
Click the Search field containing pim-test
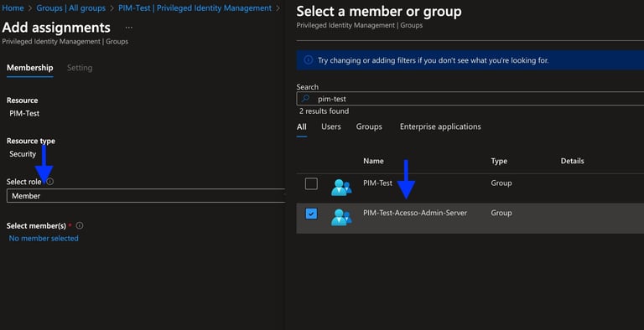470,99
